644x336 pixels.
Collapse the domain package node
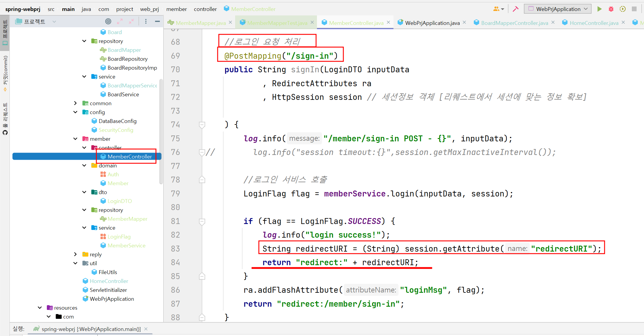point(84,165)
